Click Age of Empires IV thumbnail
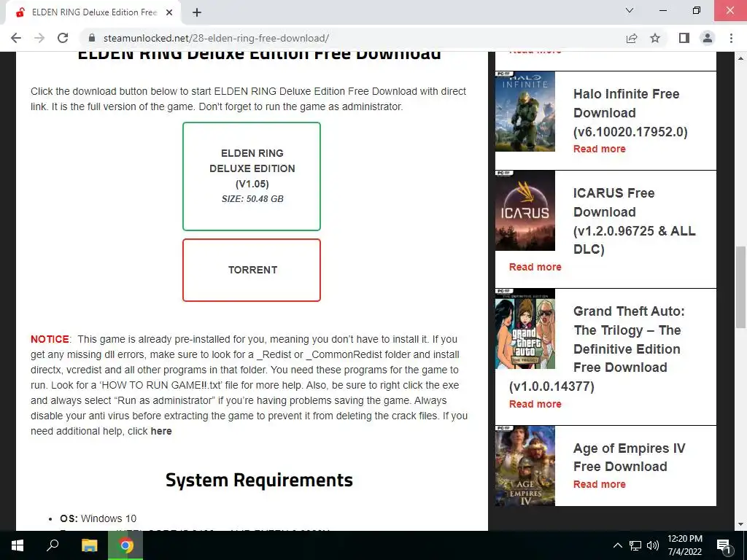 click(x=525, y=466)
